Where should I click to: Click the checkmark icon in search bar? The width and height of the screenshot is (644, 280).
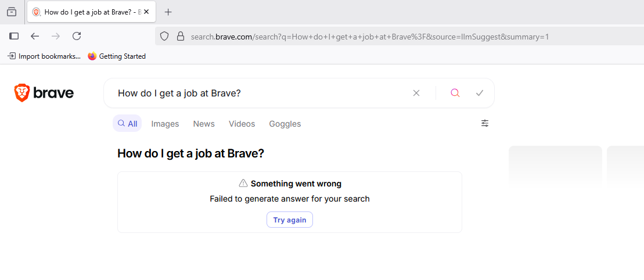pos(480,93)
